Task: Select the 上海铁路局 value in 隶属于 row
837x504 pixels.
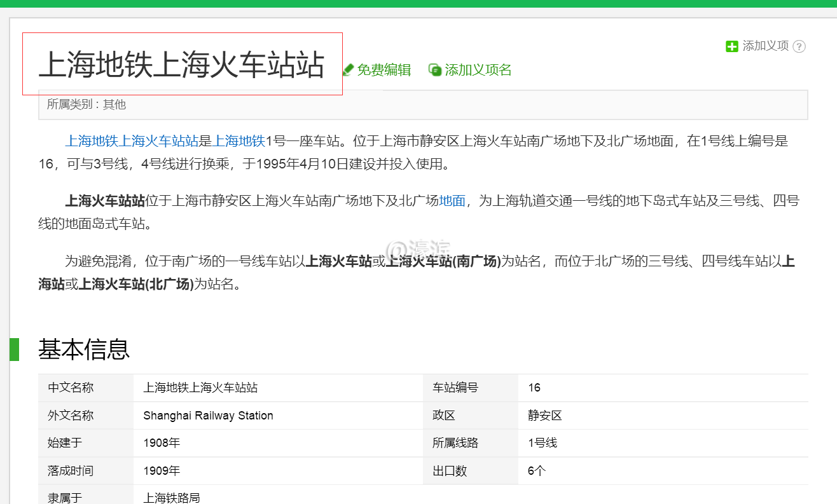Action: [x=172, y=497]
